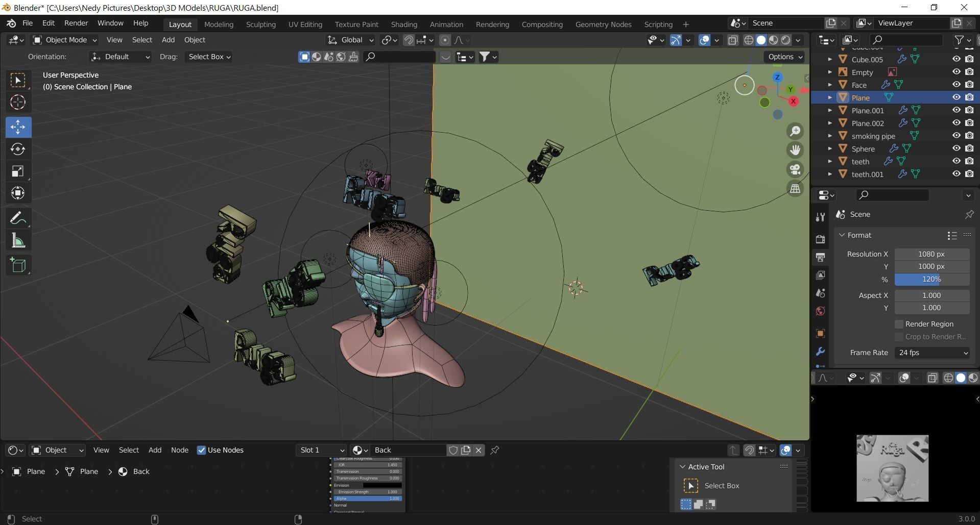
Task: Open the Orientation Default dropdown
Action: [x=121, y=57]
